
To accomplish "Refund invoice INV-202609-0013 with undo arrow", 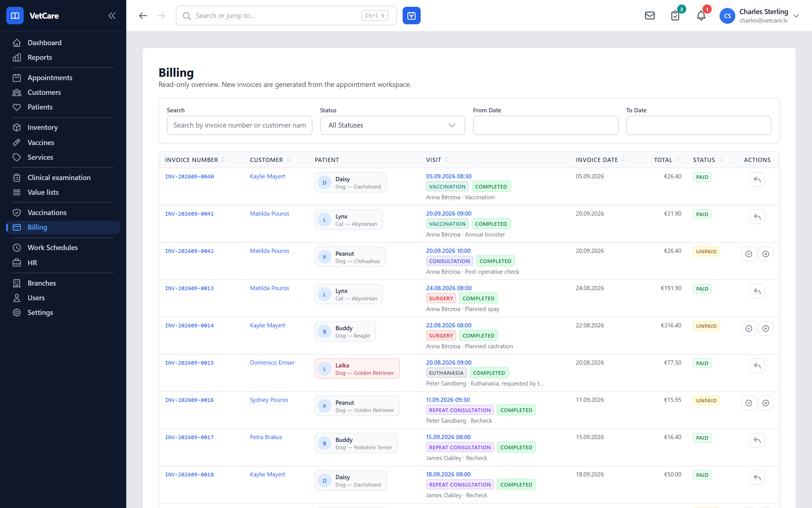I will pyautogui.click(x=757, y=291).
